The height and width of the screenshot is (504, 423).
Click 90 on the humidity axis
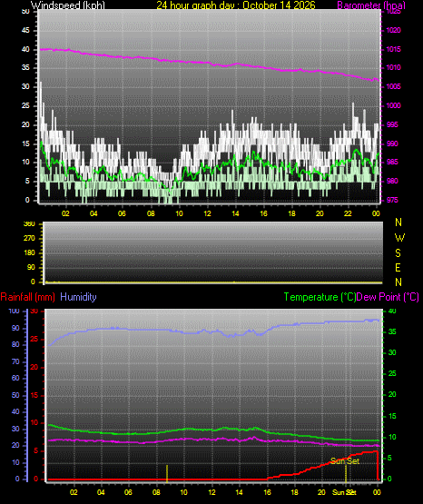tap(15, 328)
